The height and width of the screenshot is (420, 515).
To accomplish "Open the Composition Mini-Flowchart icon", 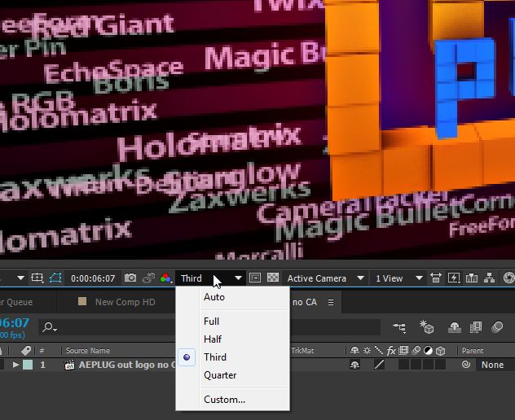I will (x=399, y=327).
